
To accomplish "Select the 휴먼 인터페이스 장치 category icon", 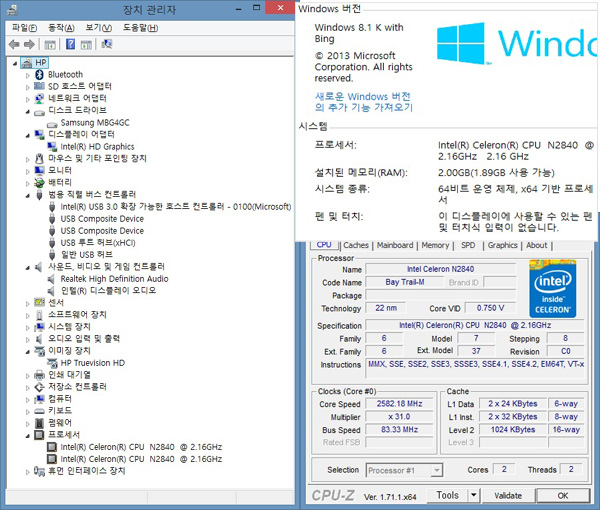I will coord(39,471).
